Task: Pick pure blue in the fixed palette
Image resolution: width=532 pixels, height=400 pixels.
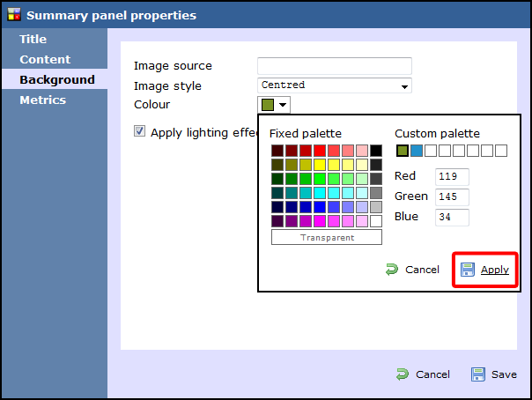Action: point(320,207)
